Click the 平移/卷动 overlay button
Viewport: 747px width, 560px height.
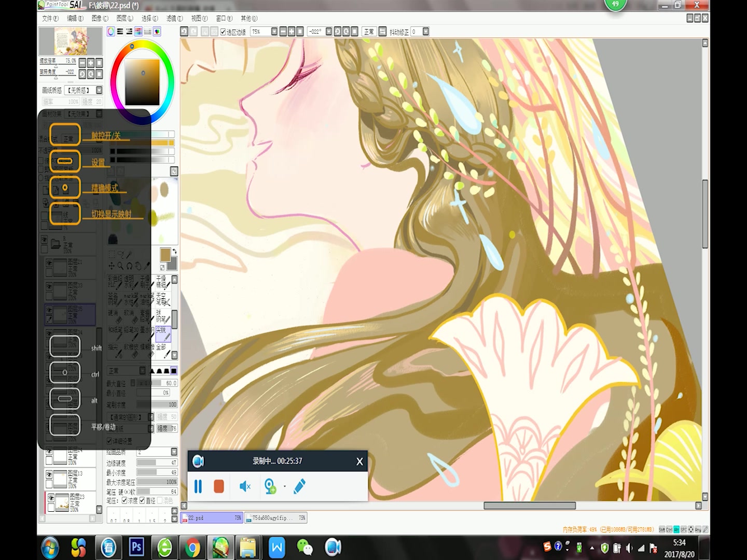(65, 425)
